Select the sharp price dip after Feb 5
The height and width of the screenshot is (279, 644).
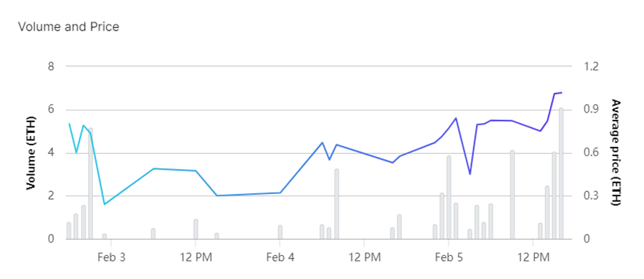point(470,174)
